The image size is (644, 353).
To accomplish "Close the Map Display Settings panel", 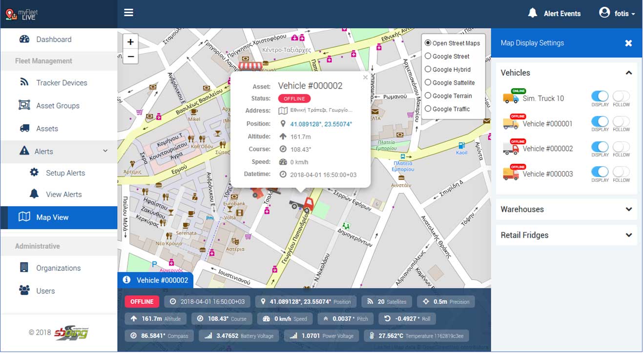I will [628, 43].
